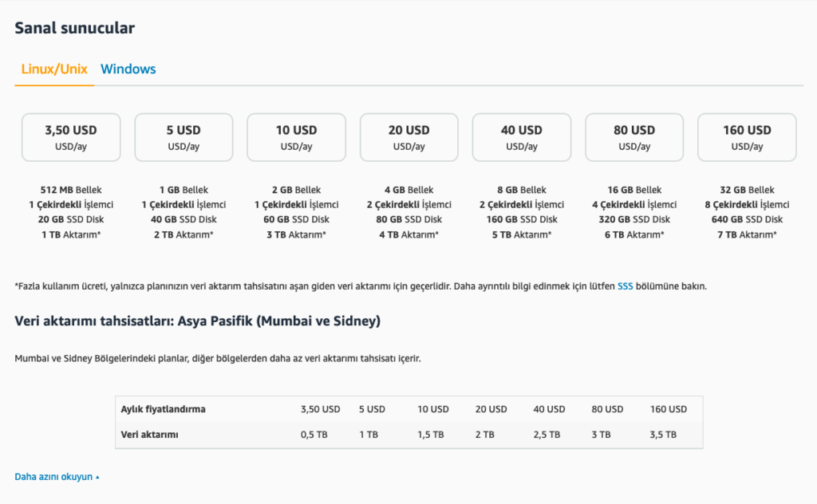Image resolution: width=817 pixels, height=504 pixels.
Task: Click the Mumbai ve Sidney Bölgelerindeki planlar sentence
Action: click(218, 359)
